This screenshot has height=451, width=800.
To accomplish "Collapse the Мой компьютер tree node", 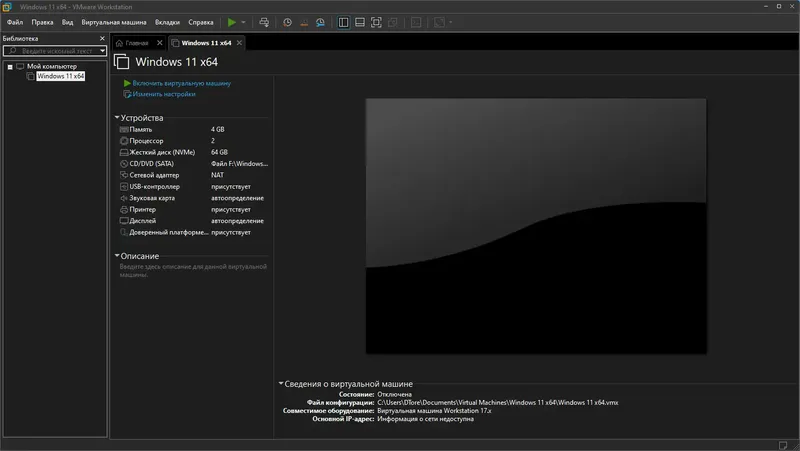I will pos(9,67).
